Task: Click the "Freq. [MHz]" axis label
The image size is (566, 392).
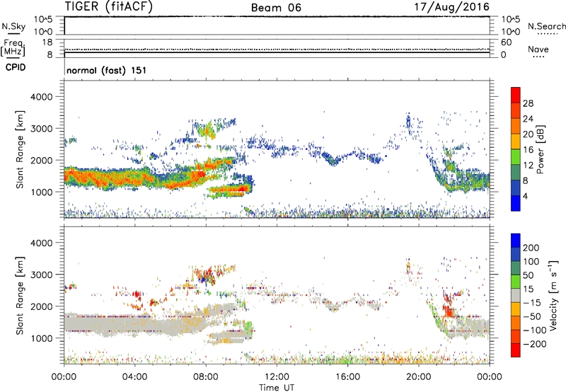Action: click(13, 48)
